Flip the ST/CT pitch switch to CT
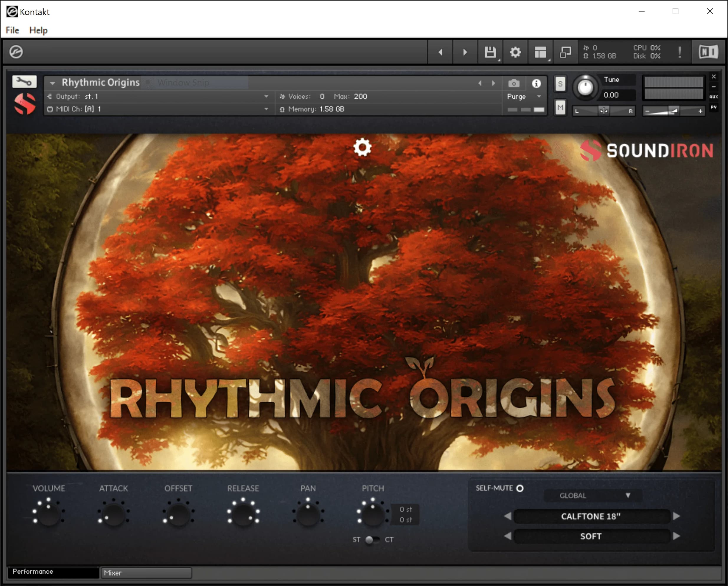The height and width of the screenshot is (586, 728). (x=373, y=539)
